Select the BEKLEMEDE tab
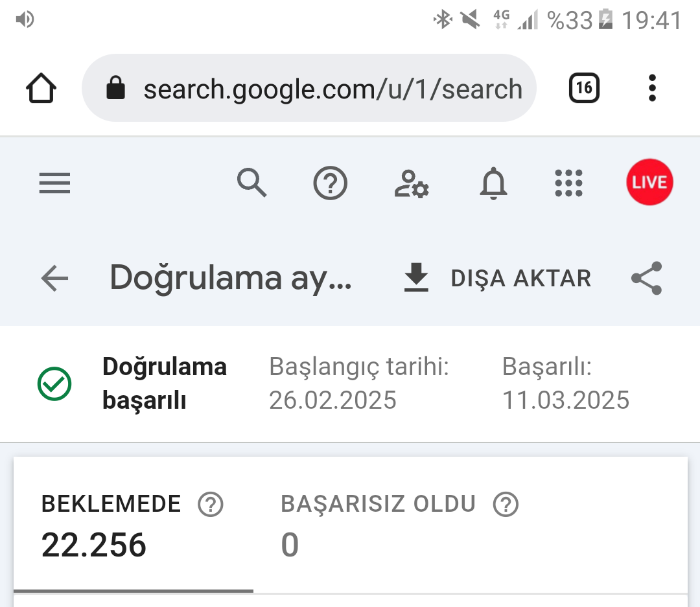The height and width of the screenshot is (607, 700). pos(134,525)
